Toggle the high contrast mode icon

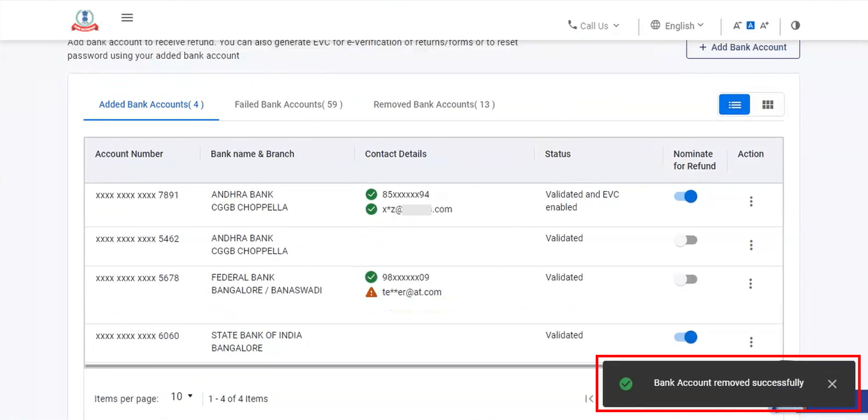coord(795,26)
